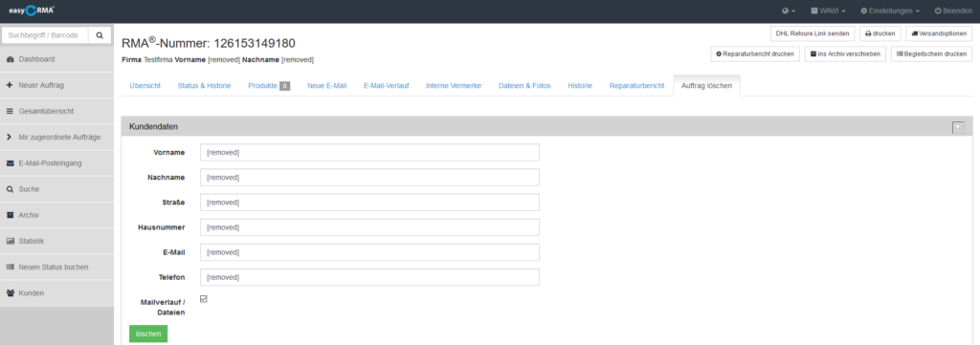
Task: Click the list icon beside Gesamtübersicht
Action: [10, 111]
